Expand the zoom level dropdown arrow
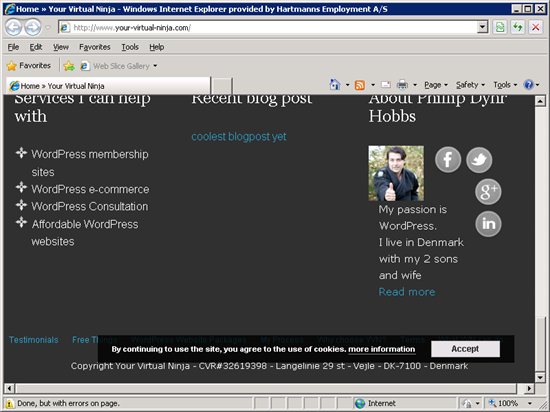Screen dimensions: 550x412 (530, 403)
